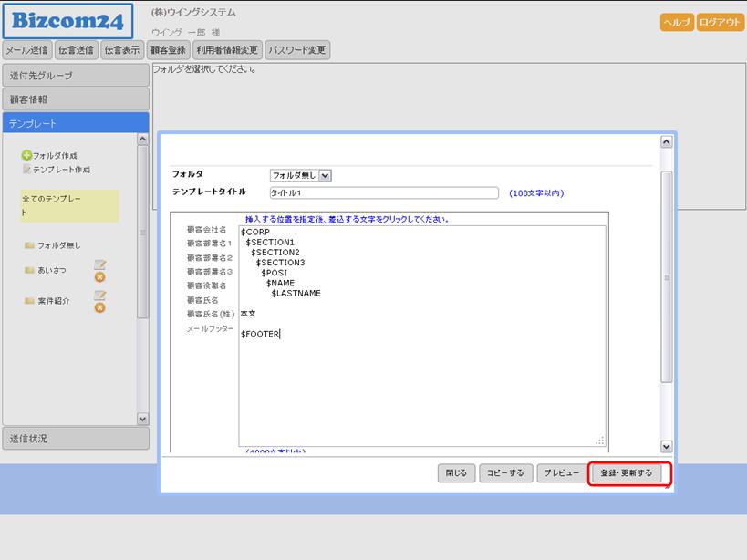Click the edit icon beside あいさつ folder
This screenshot has height=560, width=747.
click(100, 264)
